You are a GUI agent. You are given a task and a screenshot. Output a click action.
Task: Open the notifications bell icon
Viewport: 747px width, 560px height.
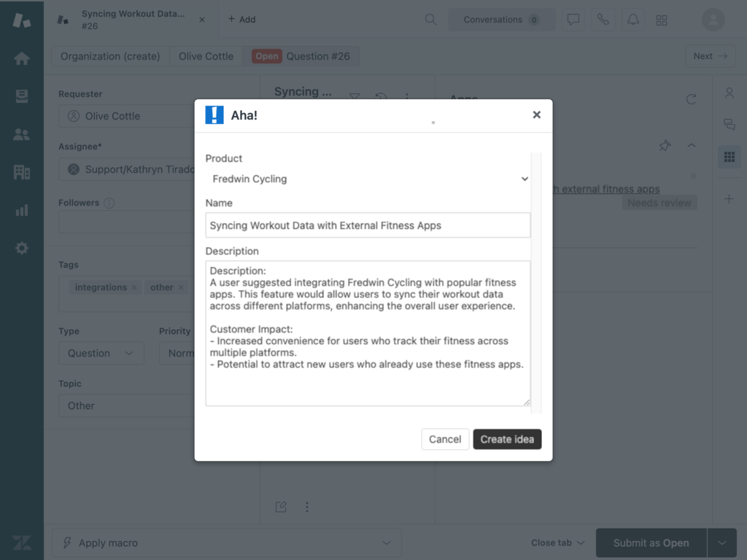(632, 20)
